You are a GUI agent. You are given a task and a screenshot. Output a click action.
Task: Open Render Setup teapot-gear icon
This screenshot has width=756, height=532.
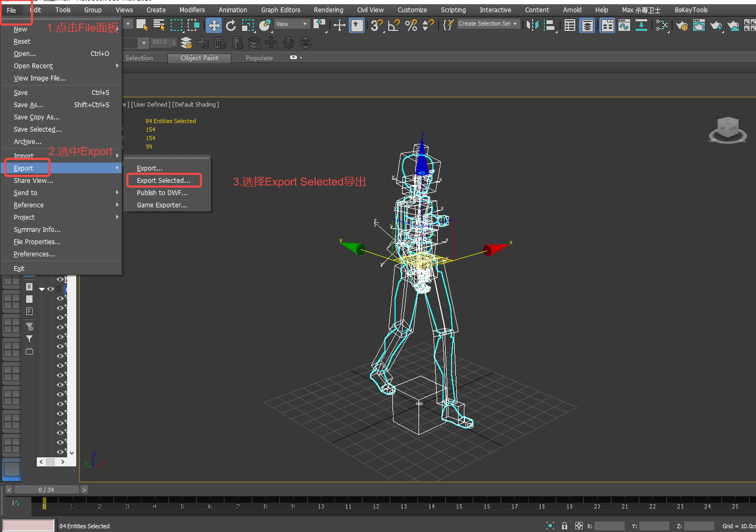(x=682, y=25)
